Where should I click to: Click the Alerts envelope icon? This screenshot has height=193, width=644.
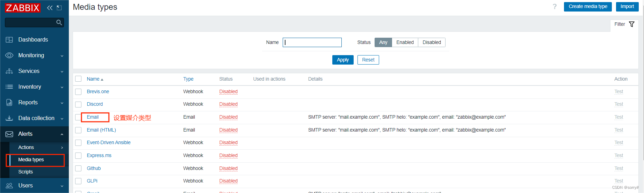point(9,134)
